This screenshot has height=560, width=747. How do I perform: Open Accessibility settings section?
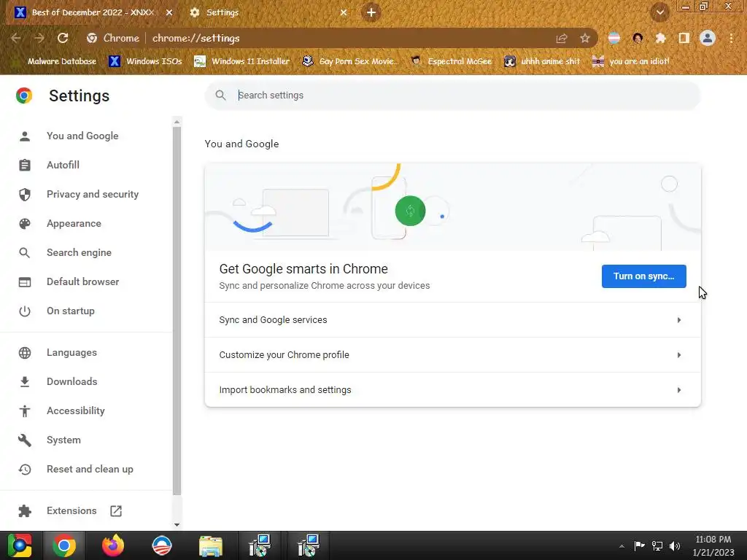(76, 411)
